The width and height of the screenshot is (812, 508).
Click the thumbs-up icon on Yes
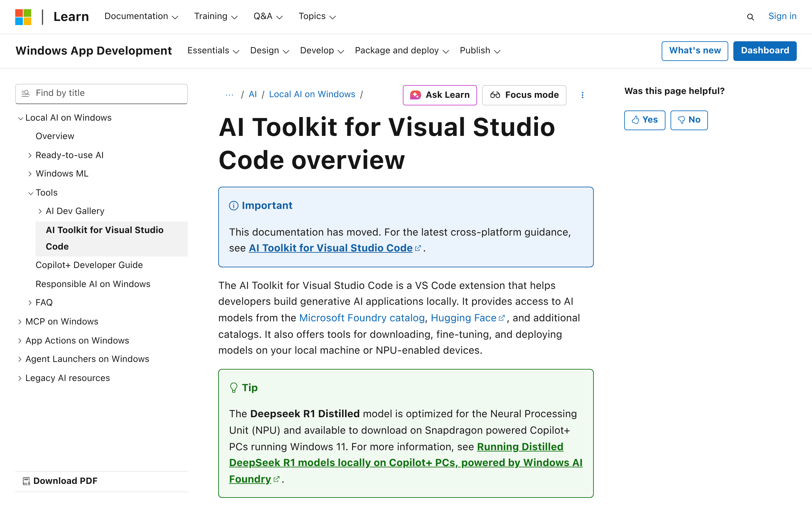(635, 120)
